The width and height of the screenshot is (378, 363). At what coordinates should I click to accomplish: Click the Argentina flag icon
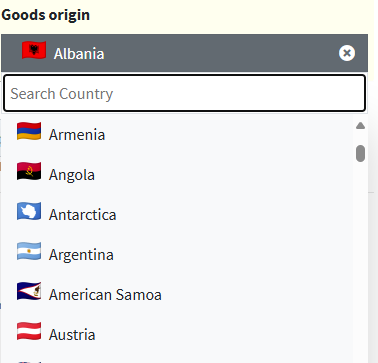click(x=29, y=251)
